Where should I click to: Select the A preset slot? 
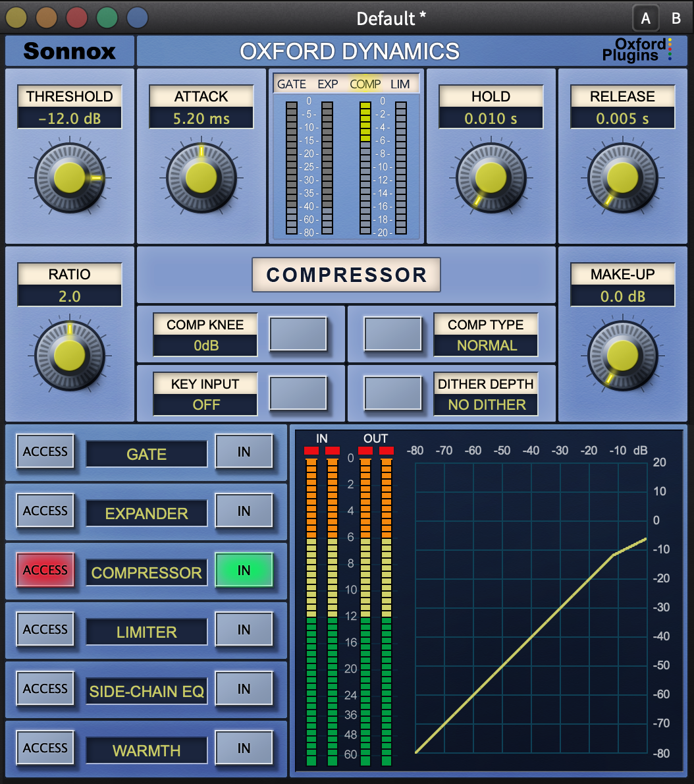(x=645, y=18)
